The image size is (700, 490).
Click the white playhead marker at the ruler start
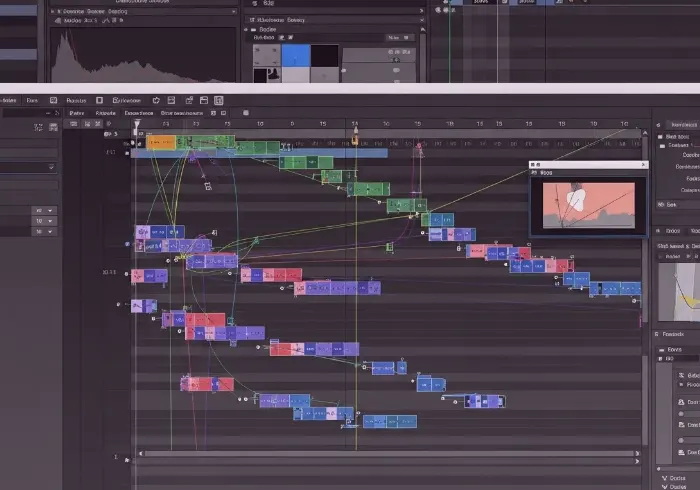coord(137,124)
